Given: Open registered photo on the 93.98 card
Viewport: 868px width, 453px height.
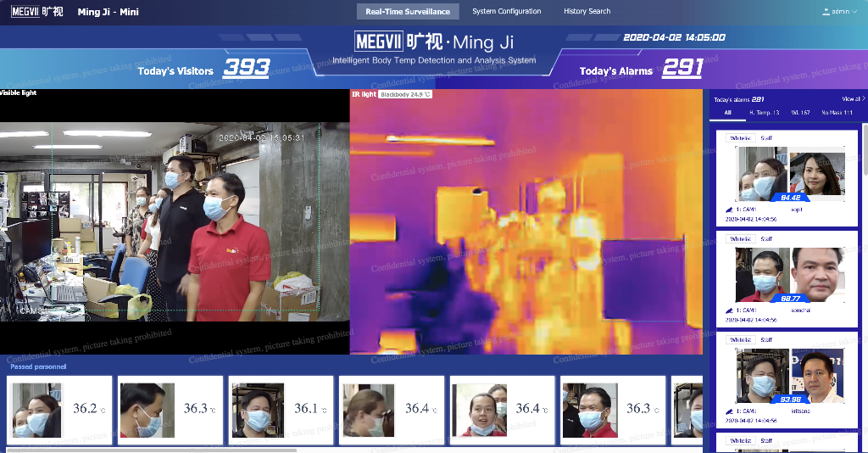Looking at the screenshot, I should (817, 376).
